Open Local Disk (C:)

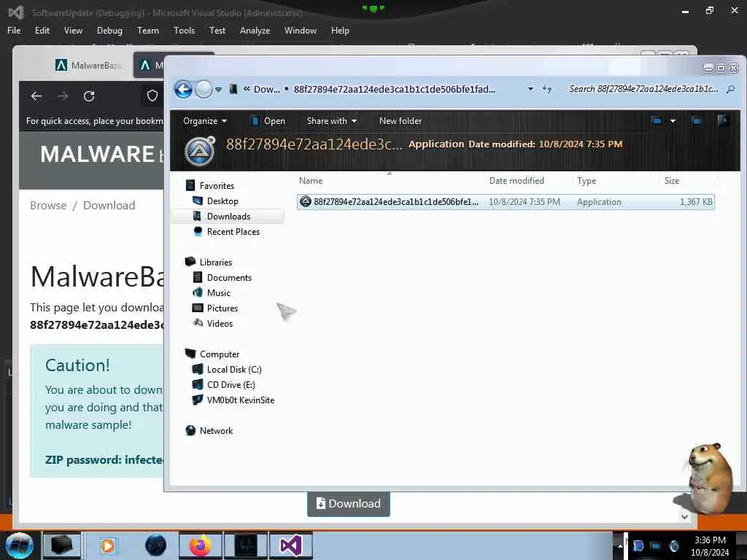[x=234, y=370]
